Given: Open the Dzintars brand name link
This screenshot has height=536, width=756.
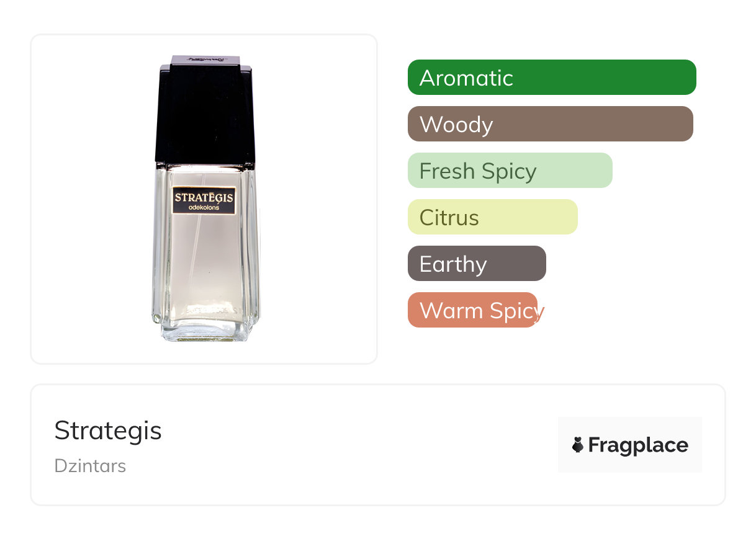Looking at the screenshot, I should pos(90,466).
